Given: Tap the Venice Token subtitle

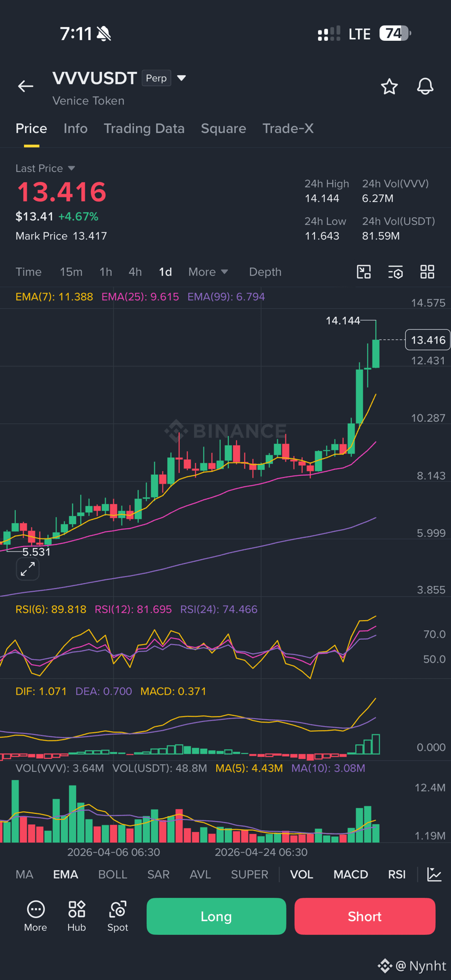Looking at the screenshot, I should pos(88,101).
